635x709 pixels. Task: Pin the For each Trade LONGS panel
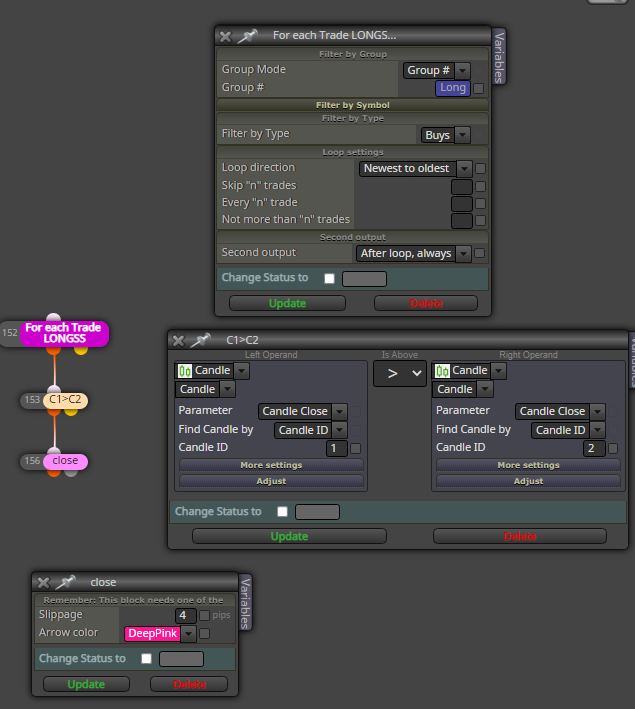pyautogui.click(x=247, y=36)
